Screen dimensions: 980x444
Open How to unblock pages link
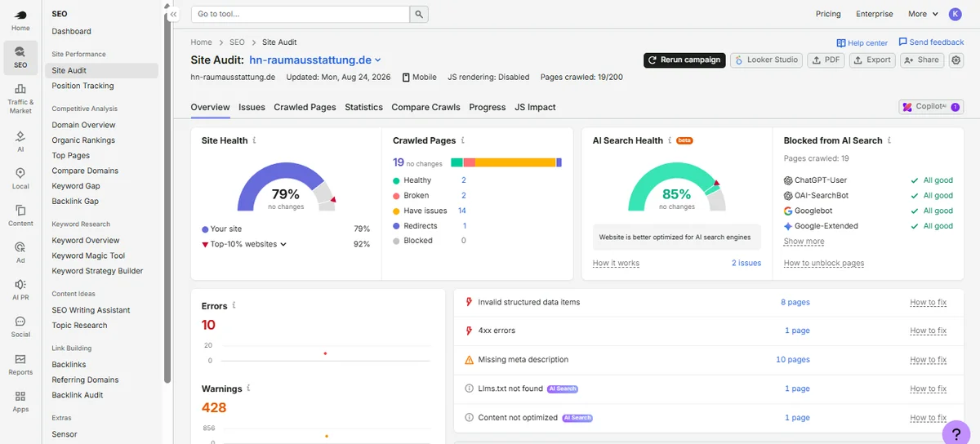click(x=824, y=263)
